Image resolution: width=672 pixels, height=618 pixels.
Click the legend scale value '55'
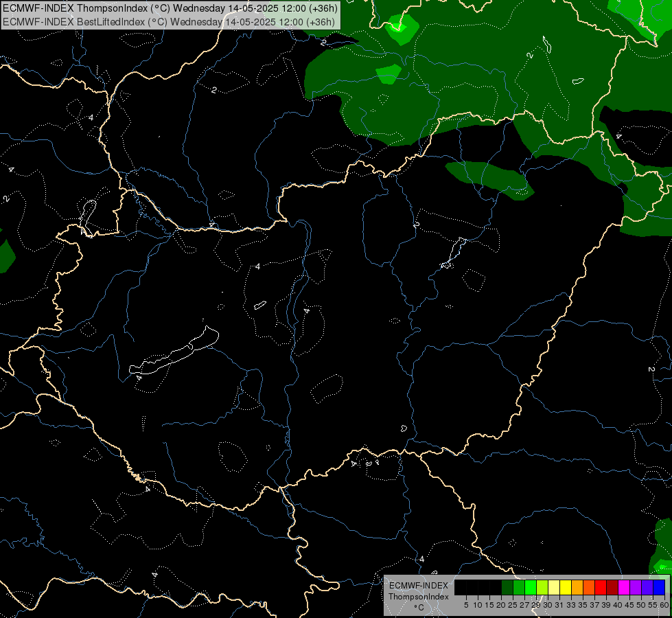click(x=652, y=605)
